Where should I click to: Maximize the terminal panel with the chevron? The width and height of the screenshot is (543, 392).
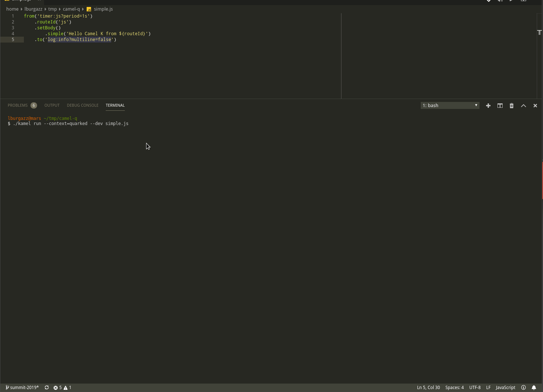click(x=523, y=105)
